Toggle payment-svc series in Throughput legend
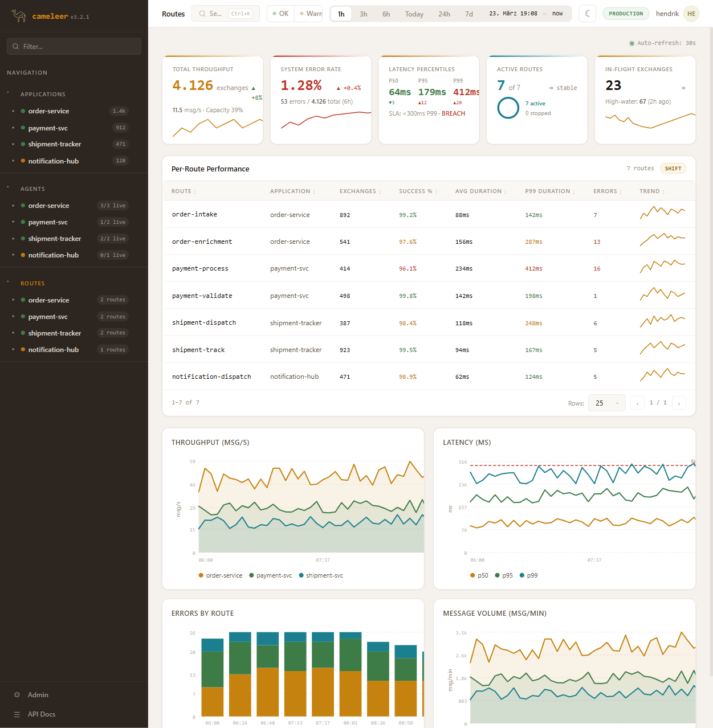This screenshot has height=728, width=713. (271, 575)
